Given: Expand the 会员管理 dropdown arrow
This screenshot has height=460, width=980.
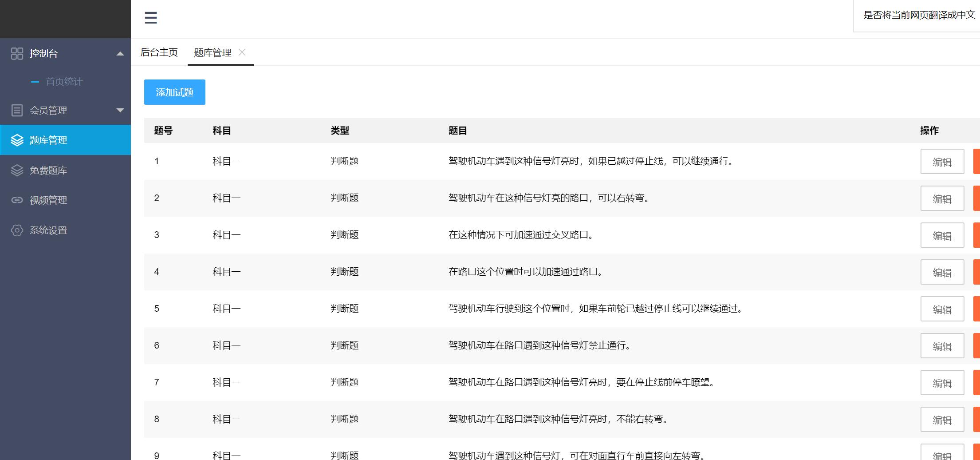Looking at the screenshot, I should click(x=120, y=110).
